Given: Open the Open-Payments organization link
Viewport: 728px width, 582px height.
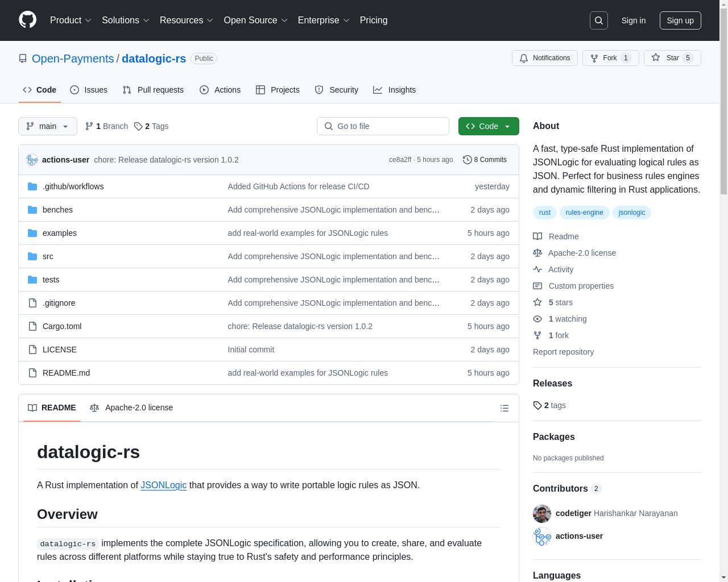Looking at the screenshot, I should pyautogui.click(x=73, y=59).
